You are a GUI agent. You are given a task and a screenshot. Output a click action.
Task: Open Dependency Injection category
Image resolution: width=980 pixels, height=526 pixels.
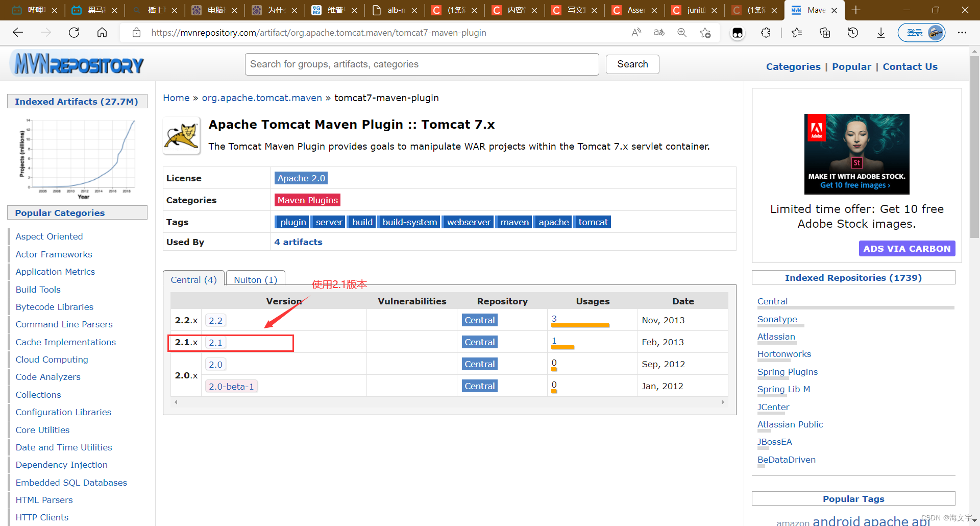click(x=61, y=465)
